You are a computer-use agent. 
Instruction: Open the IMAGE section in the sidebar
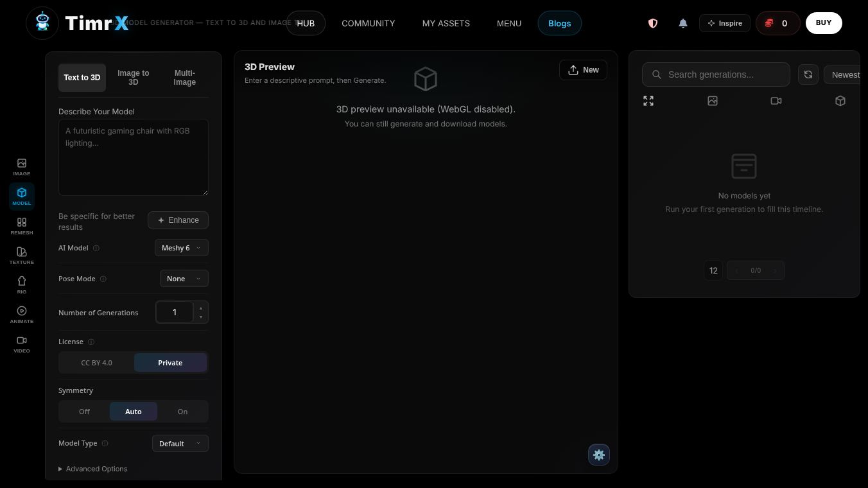click(x=21, y=167)
